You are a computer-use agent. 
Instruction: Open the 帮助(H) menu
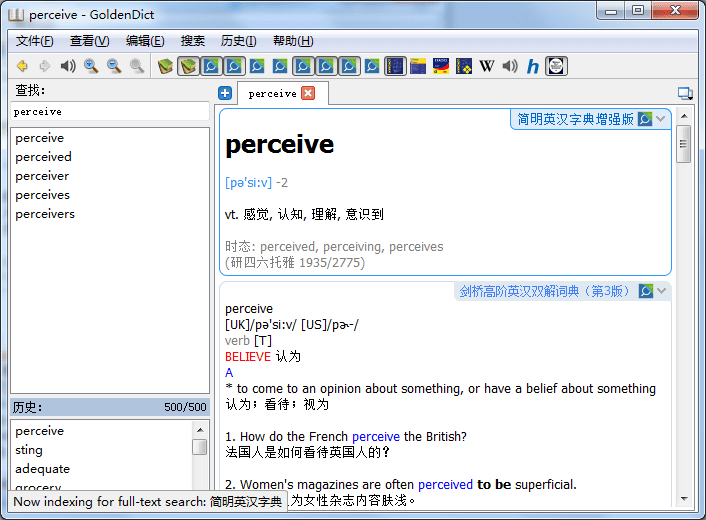pyautogui.click(x=293, y=41)
